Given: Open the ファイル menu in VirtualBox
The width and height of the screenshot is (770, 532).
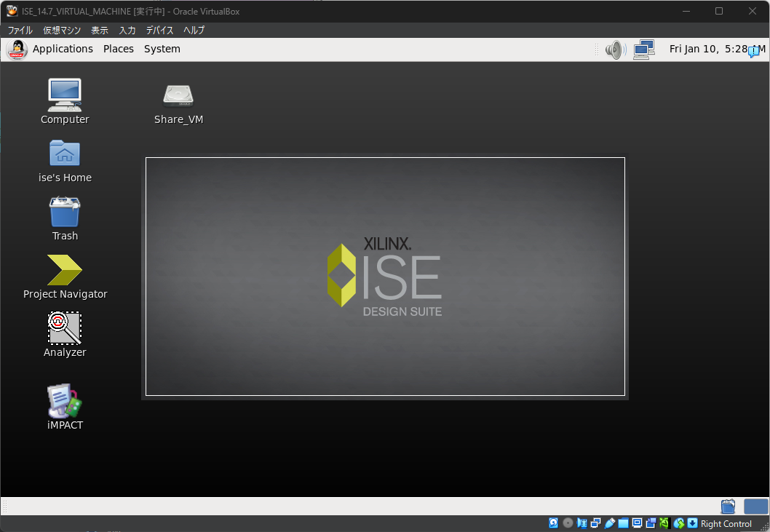Looking at the screenshot, I should (x=20, y=31).
